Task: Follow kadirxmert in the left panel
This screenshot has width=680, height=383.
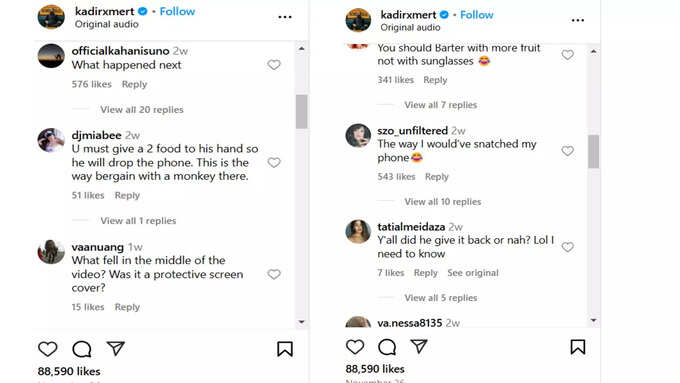Action: point(177,11)
